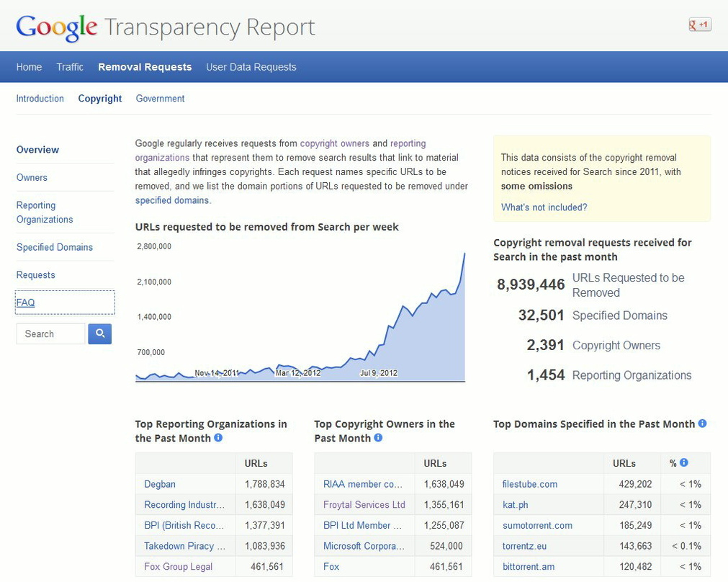Open the Fox Group Legal link
This screenshot has width=728, height=582.
[179, 566]
